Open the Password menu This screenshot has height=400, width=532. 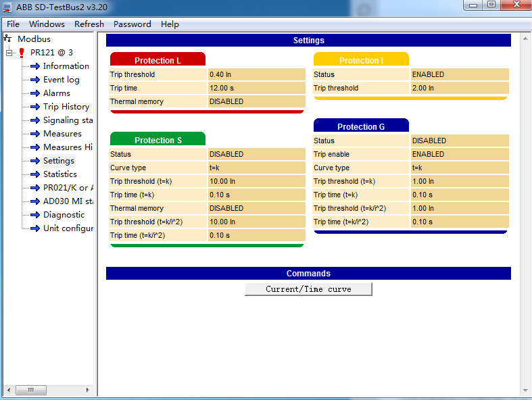[x=132, y=24]
